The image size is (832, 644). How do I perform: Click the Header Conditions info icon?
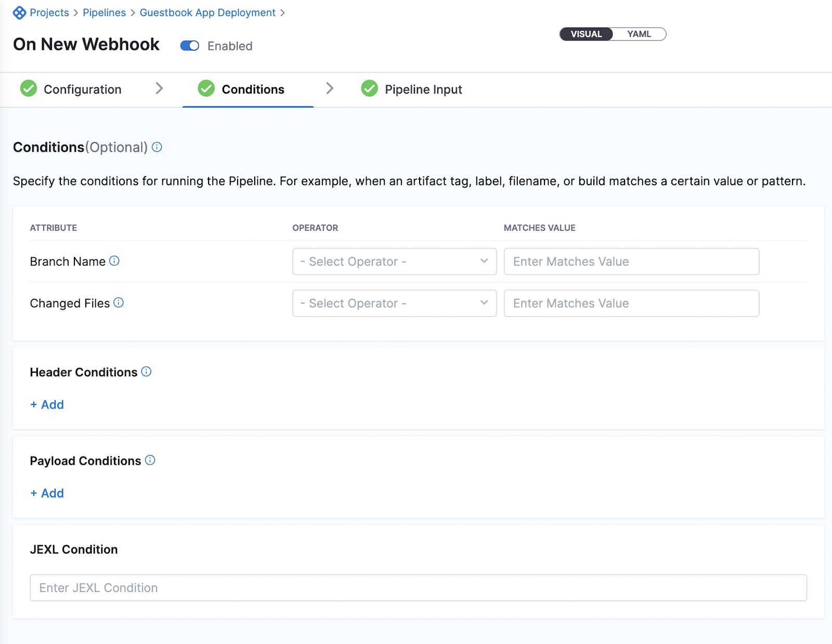tap(147, 372)
